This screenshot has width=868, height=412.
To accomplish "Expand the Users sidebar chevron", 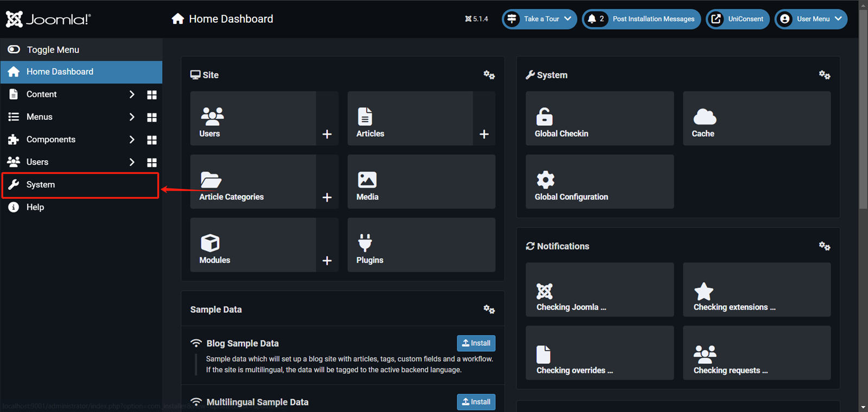I will tap(132, 162).
